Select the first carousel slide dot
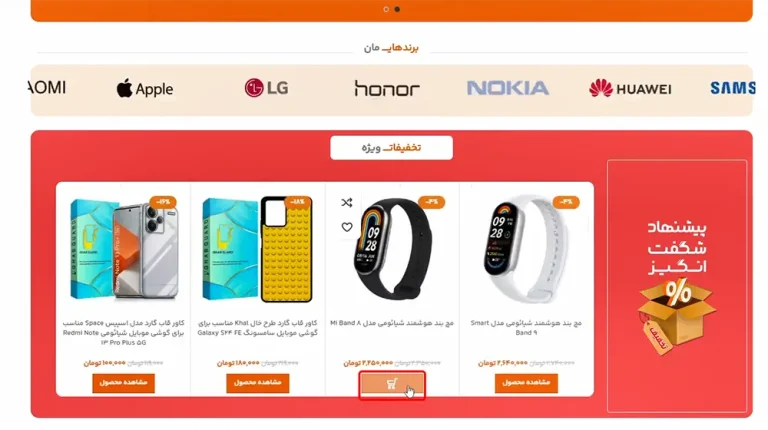768x430 pixels. [x=386, y=9]
